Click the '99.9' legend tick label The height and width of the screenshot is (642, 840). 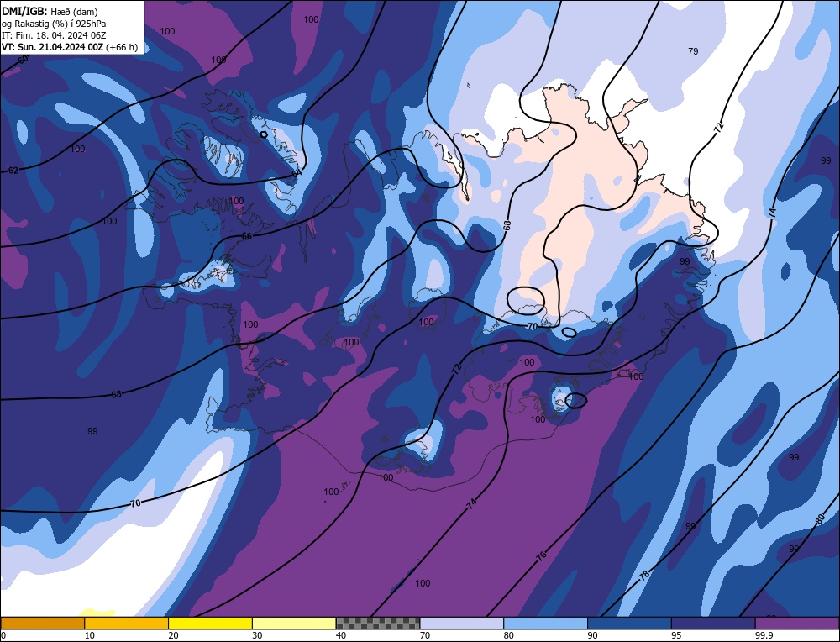[763, 635]
